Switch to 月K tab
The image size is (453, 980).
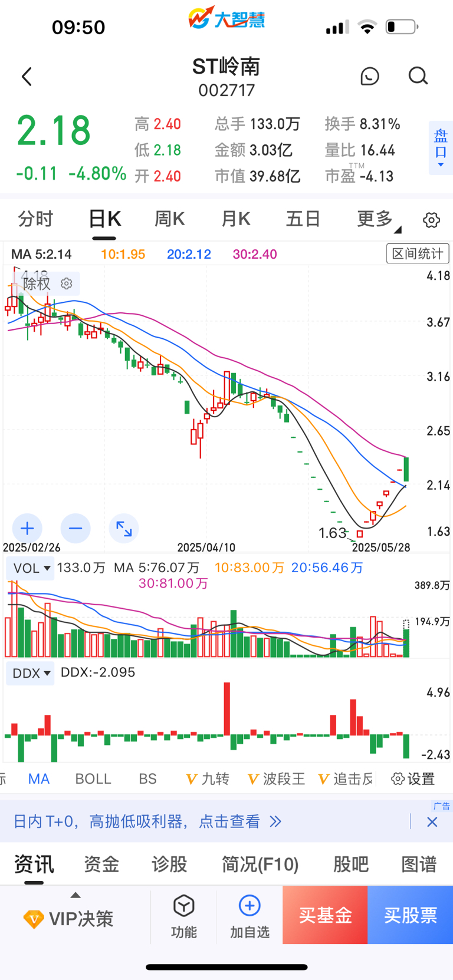coord(235,219)
